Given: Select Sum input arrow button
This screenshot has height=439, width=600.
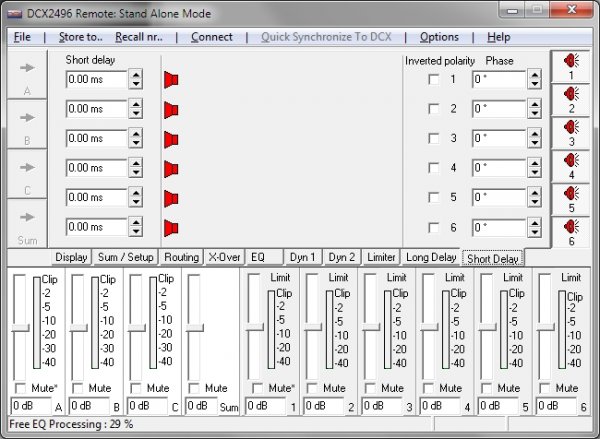Looking at the screenshot, I should (x=27, y=223).
